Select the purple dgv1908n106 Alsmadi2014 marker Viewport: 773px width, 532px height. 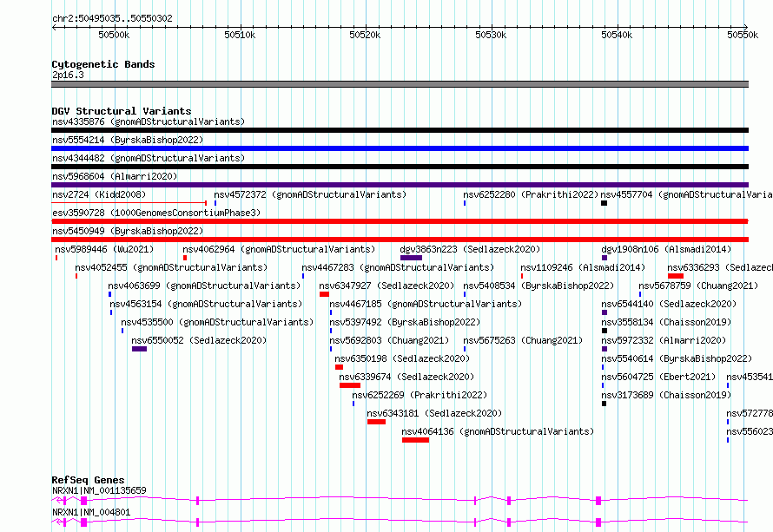point(605,258)
